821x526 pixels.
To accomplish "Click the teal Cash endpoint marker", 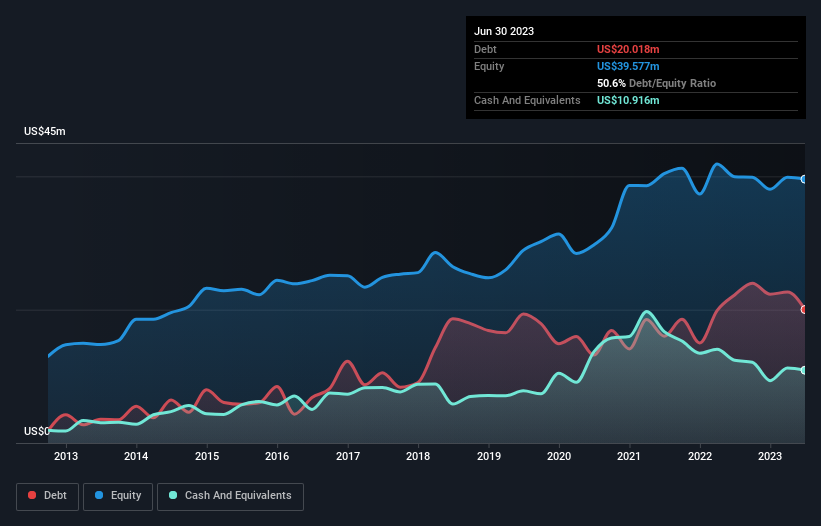I will (804, 370).
